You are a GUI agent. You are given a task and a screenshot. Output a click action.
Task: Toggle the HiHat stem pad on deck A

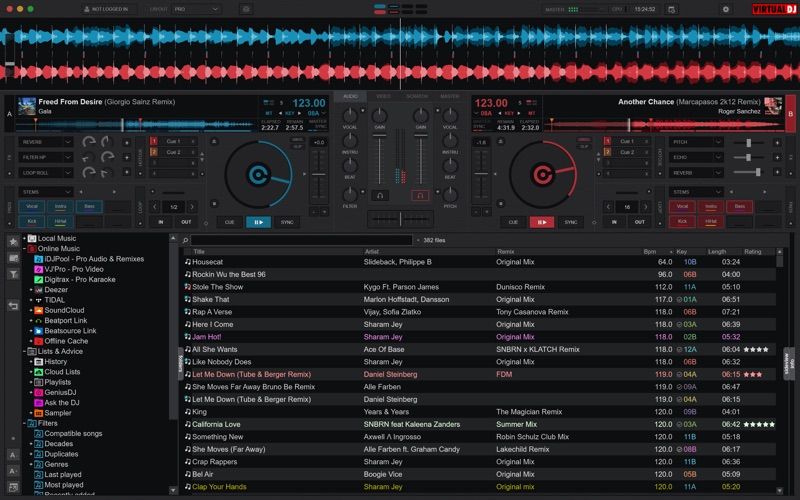(61, 222)
